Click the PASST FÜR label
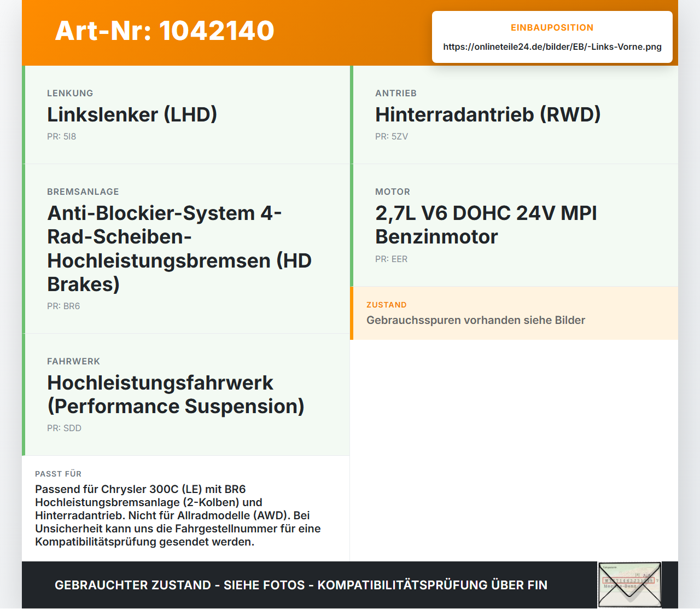 [58, 474]
